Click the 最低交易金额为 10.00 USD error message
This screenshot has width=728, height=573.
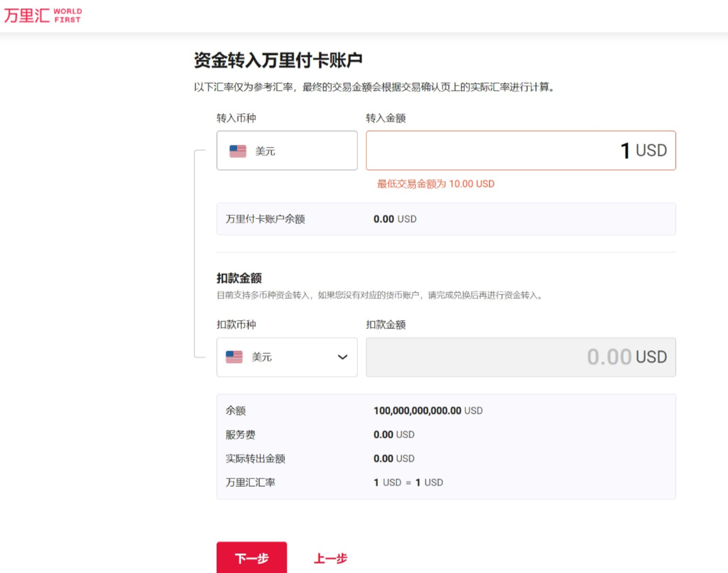pos(435,184)
